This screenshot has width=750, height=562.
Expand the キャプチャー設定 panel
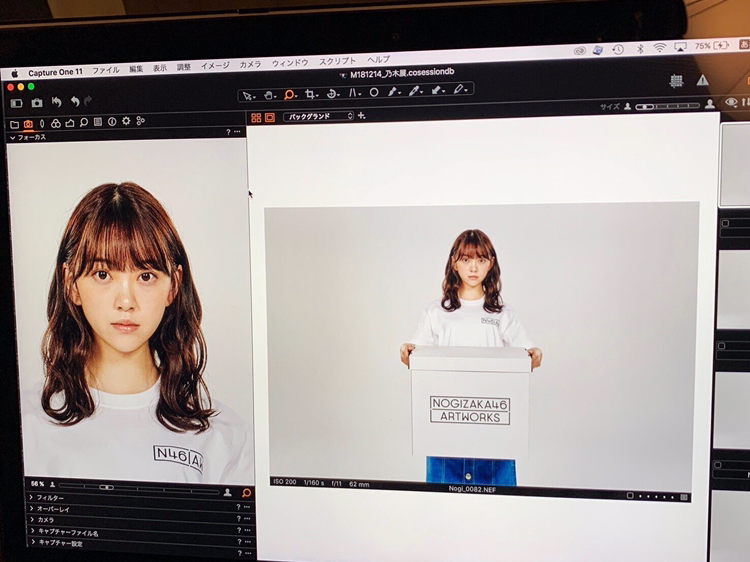click(x=33, y=542)
